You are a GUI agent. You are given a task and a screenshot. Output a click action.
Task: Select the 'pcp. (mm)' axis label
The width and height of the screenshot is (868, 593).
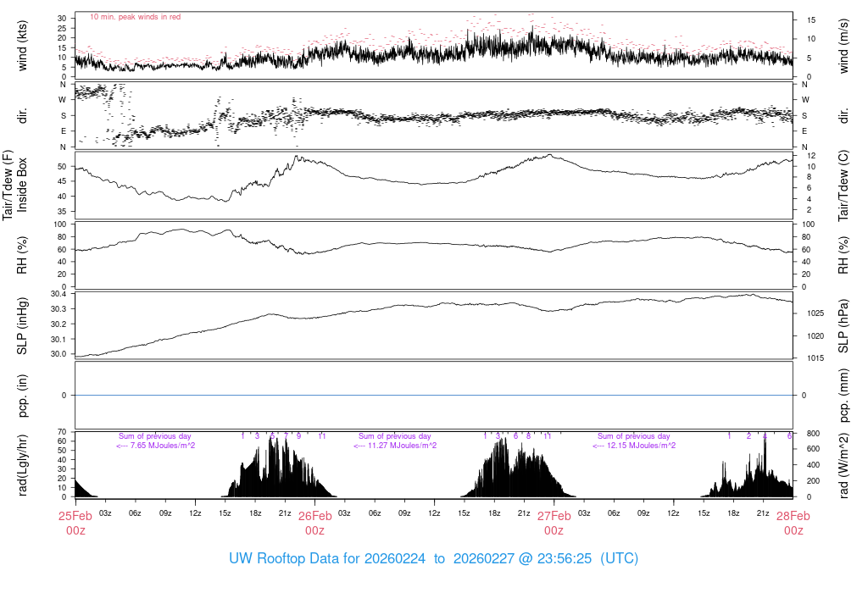[x=843, y=396]
